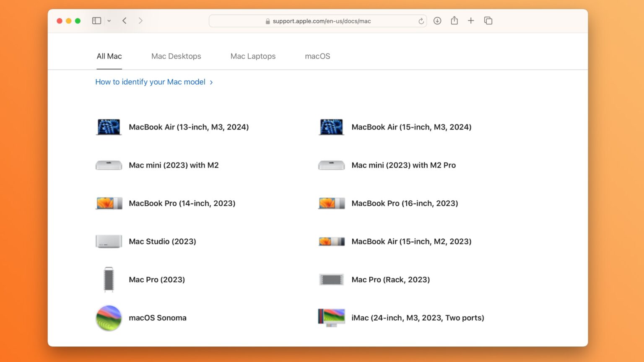Image resolution: width=644 pixels, height=362 pixels.
Task: Click the Mac mini M2 Pro icon
Action: pos(331,165)
